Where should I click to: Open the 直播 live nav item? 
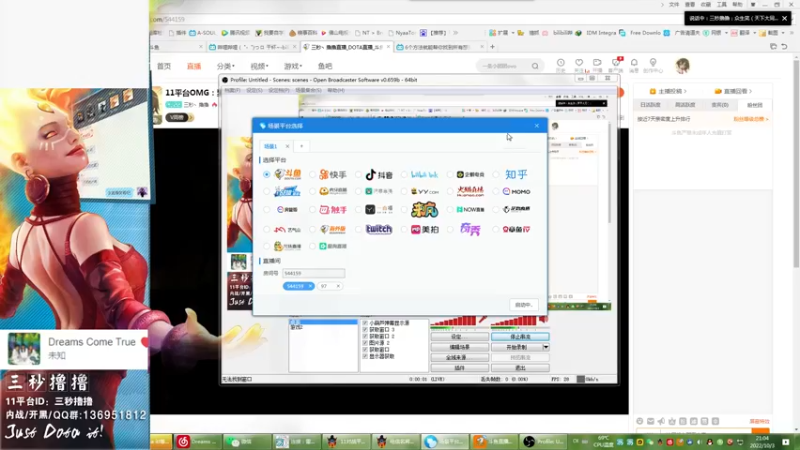coord(194,66)
